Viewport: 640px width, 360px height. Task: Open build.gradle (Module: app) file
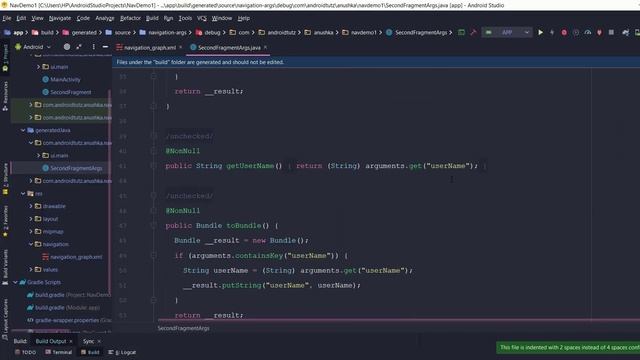tap(63, 307)
